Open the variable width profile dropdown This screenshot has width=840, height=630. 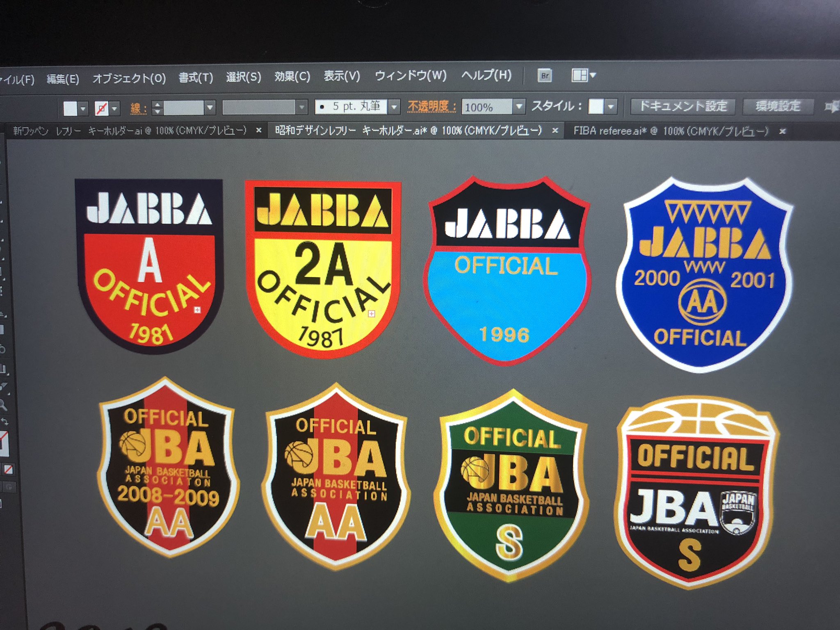click(302, 108)
